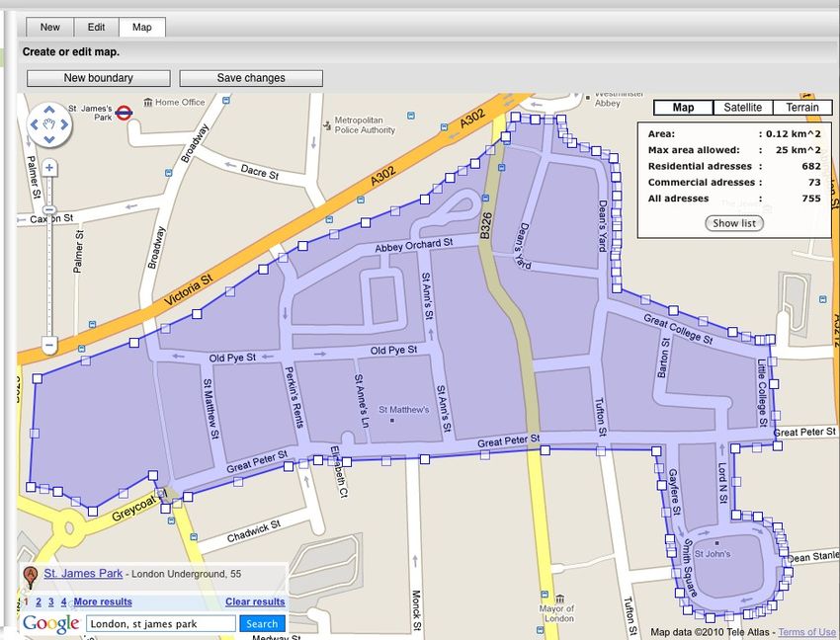This screenshot has width=840, height=640.
Task: Click the St Matthew St label
Action: [211, 409]
